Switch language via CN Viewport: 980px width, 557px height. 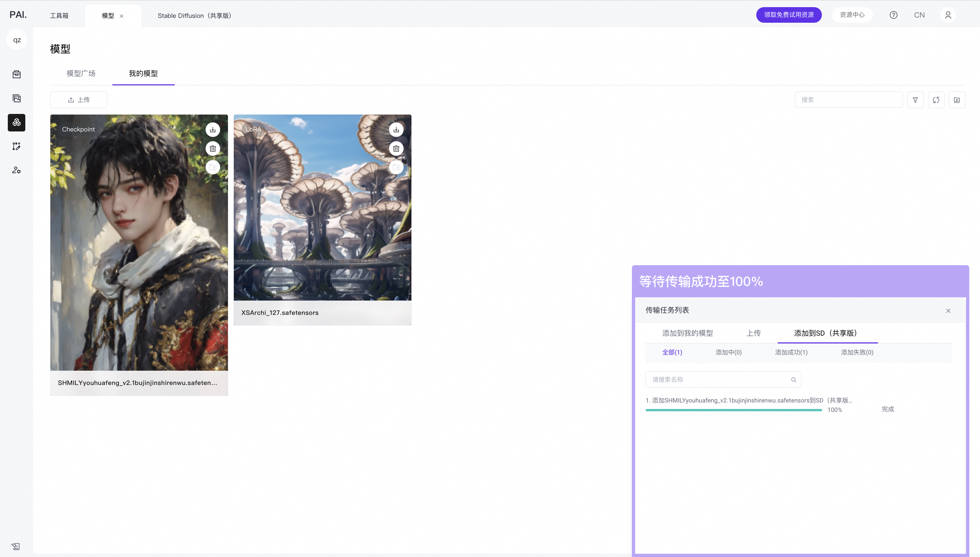click(920, 15)
